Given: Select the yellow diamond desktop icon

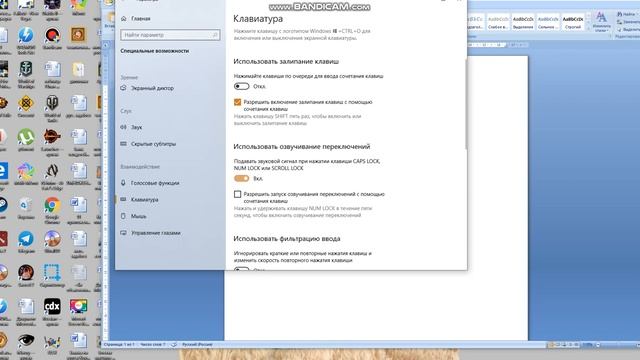Looking at the screenshot, I should tap(26, 103).
